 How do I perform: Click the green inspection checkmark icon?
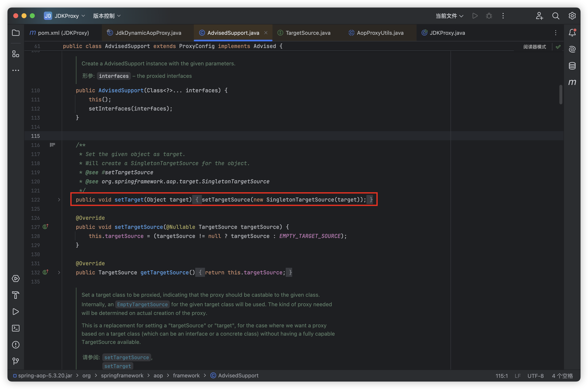click(558, 47)
